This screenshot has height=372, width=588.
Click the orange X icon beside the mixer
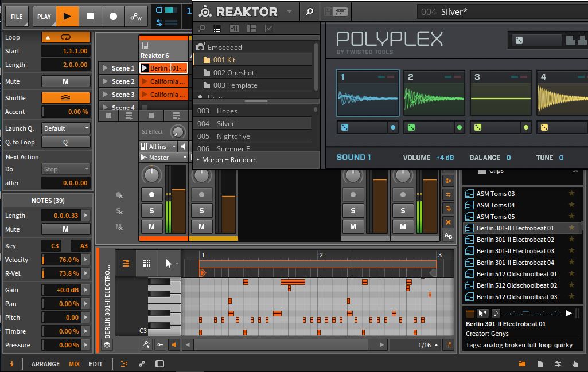point(448,222)
